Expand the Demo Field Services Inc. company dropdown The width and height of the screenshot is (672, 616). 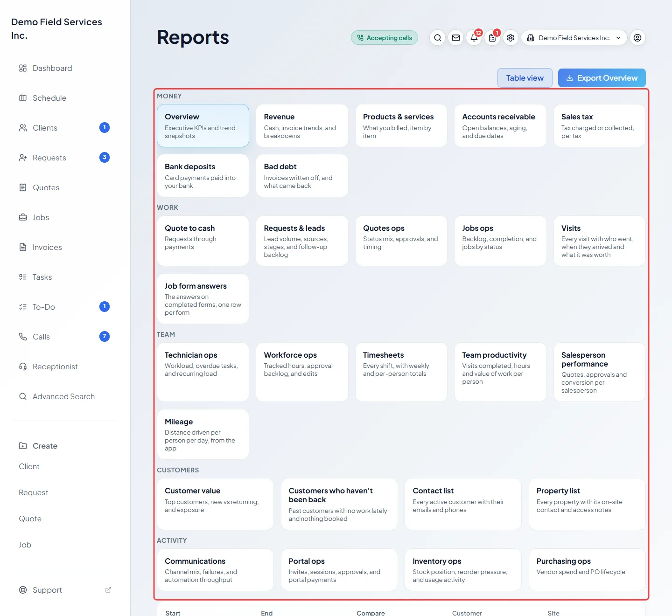pyautogui.click(x=574, y=38)
